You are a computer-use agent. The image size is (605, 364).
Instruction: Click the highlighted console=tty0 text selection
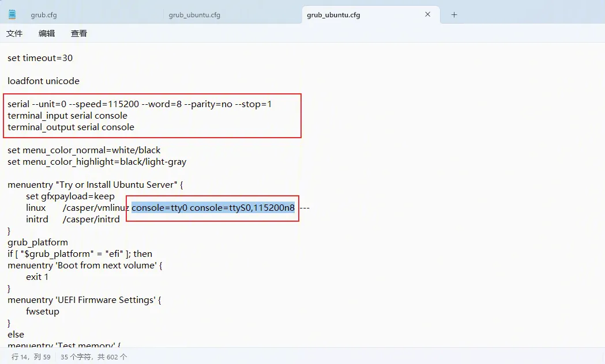coord(213,208)
